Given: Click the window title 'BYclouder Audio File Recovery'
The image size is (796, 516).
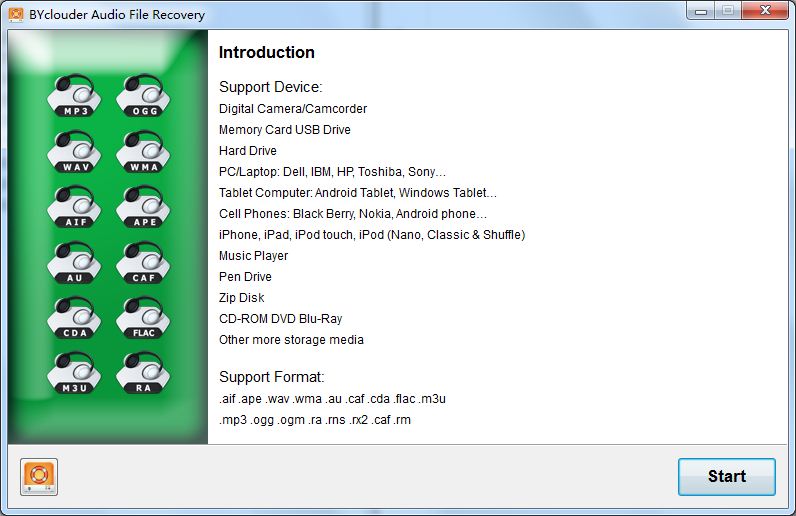Looking at the screenshot, I should [117, 15].
